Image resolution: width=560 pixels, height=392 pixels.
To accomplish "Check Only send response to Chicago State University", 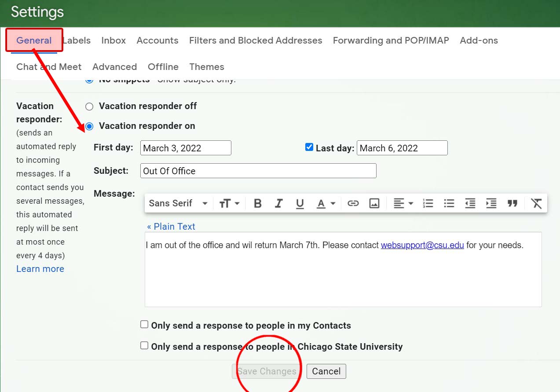I will 144,345.
